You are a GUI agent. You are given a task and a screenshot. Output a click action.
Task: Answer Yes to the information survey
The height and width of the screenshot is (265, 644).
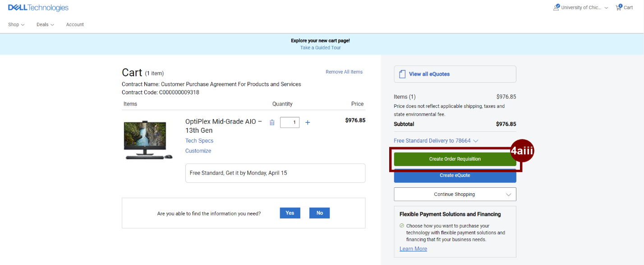coord(290,213)
